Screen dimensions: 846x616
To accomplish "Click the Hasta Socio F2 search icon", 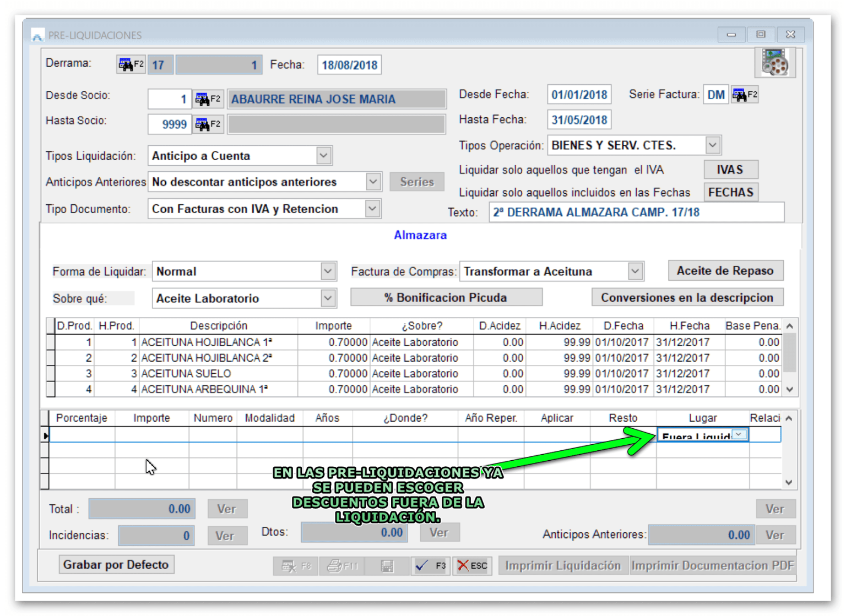I will pyautogui.click(x=208, y=124).
